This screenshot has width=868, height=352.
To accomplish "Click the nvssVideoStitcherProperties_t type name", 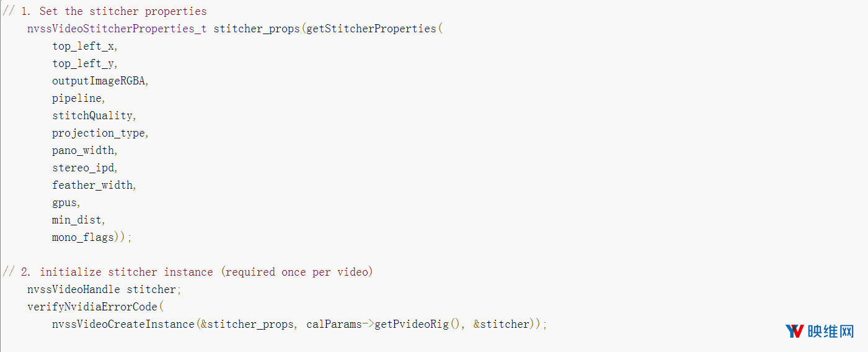I will (117, 29).
